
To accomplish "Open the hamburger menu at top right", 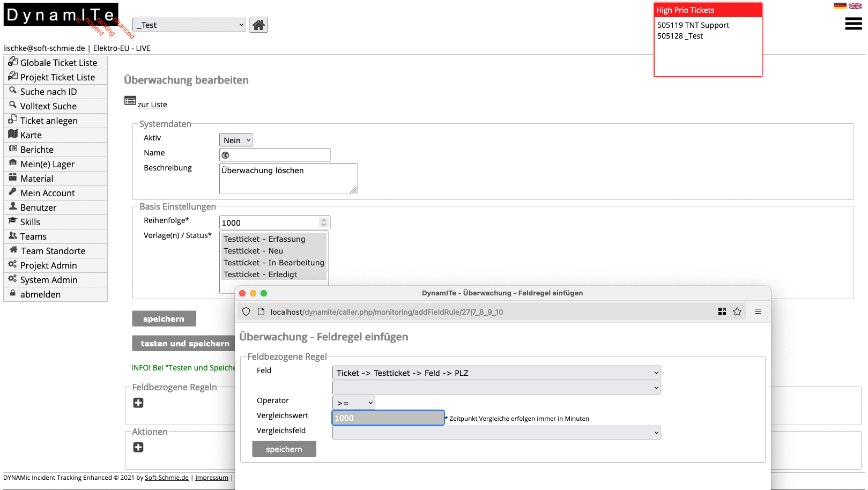I will click(x=853, y=24).
